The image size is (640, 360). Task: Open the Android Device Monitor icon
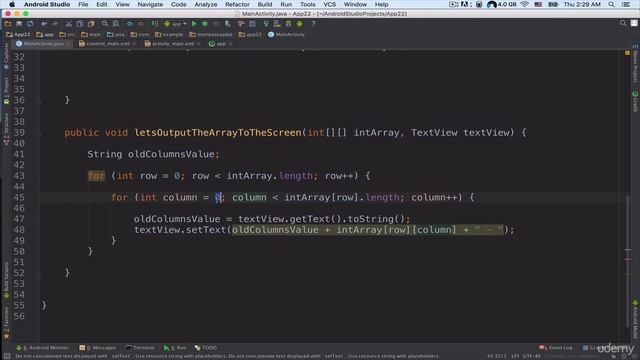[300, 24]
